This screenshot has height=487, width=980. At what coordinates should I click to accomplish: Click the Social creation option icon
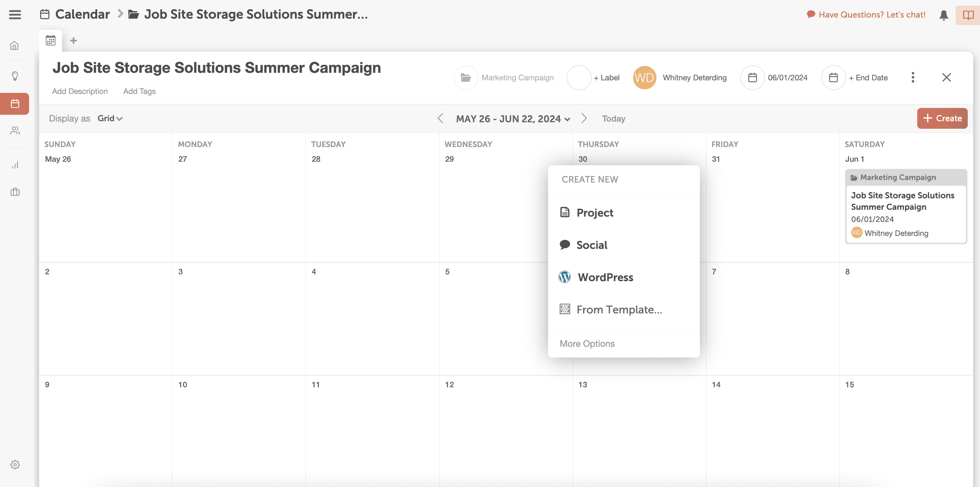click(566, 245)
